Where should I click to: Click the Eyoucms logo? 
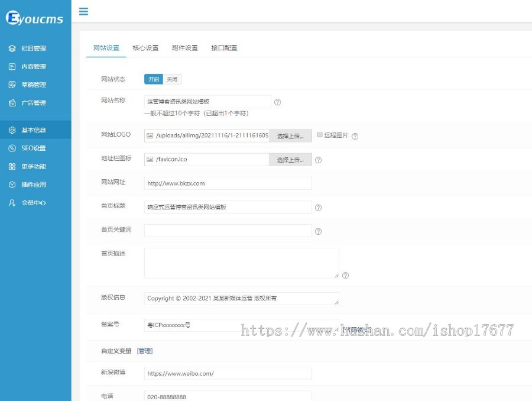(x=34, y=18)
